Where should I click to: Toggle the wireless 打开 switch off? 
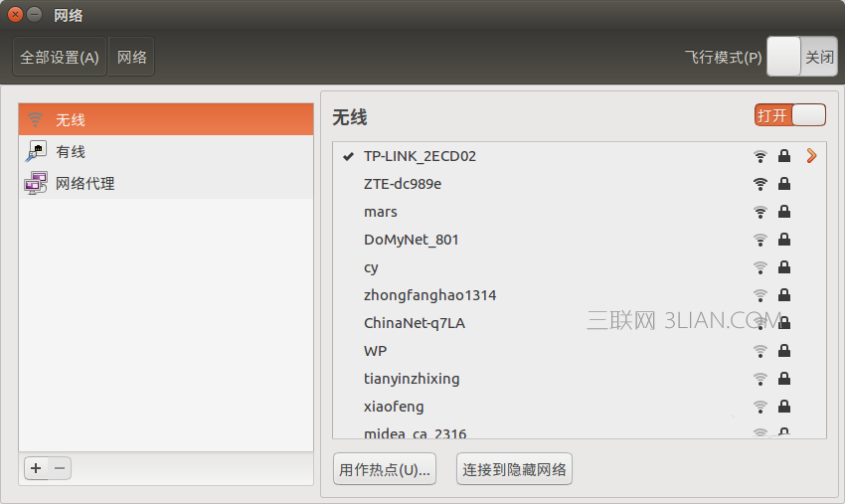[x=789, y=115]
